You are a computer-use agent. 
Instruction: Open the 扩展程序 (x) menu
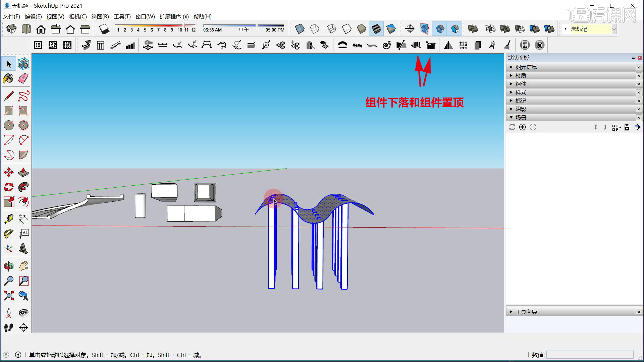(x=174, y=16)
